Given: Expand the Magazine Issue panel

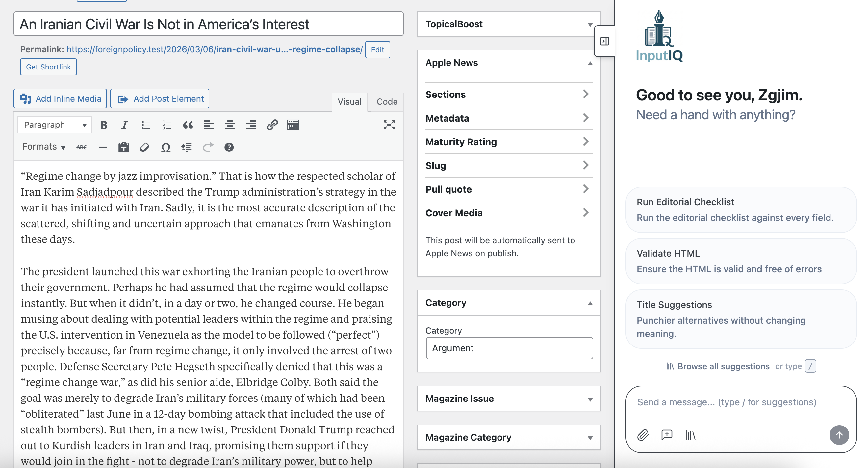Looking at the screenshot, I should 508,399.
